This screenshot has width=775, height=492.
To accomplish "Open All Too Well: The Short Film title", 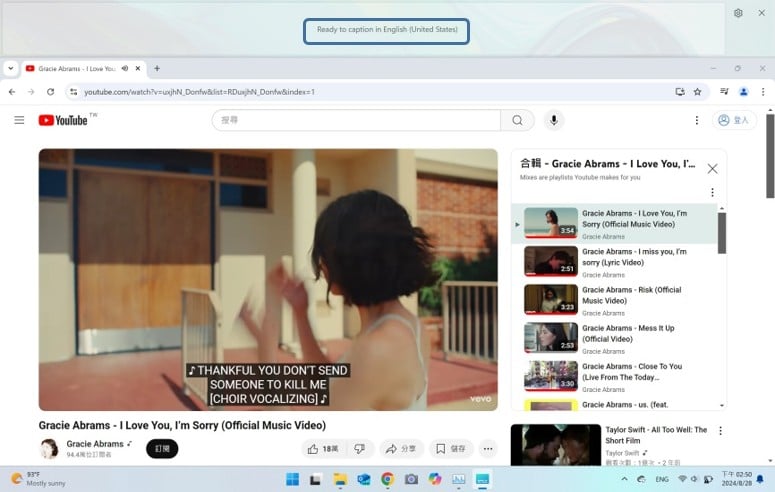I will (656, 435).
